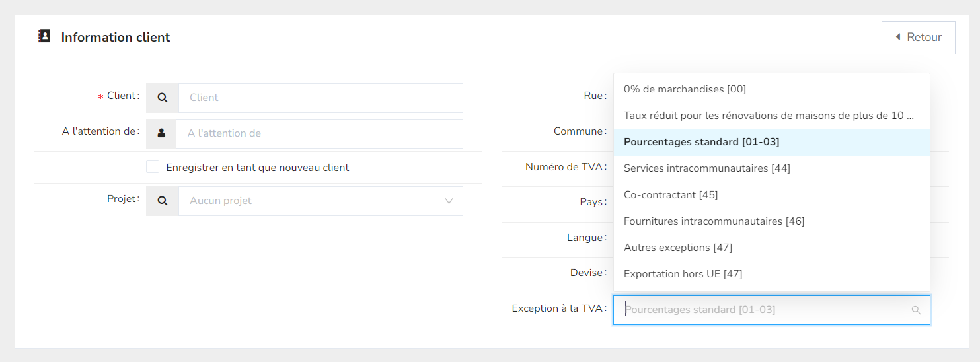980x362 pixels.
Task: Expand the Projet dropdown chevron
Action: point(449,201)
